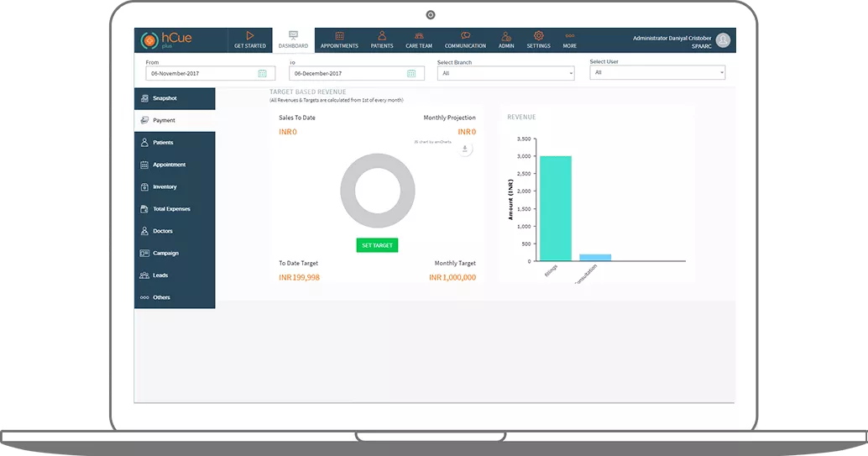Open the Communication menu label
Image resolution: width=868 pixels, height=456 pixels.
tap(466, 46)
